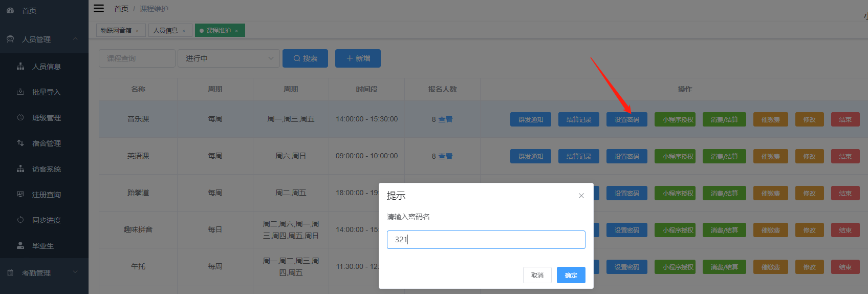Click 催缴费 for 音乐课
The image size is (868, 294).
click(x=771, y=119)
